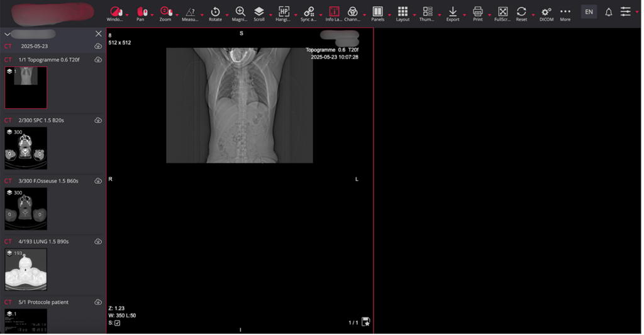Select the '1/1 Topogramme 0.6 T20f' label
The width and height of the screenshot is (644, 335).
click(x=49, y=60)
